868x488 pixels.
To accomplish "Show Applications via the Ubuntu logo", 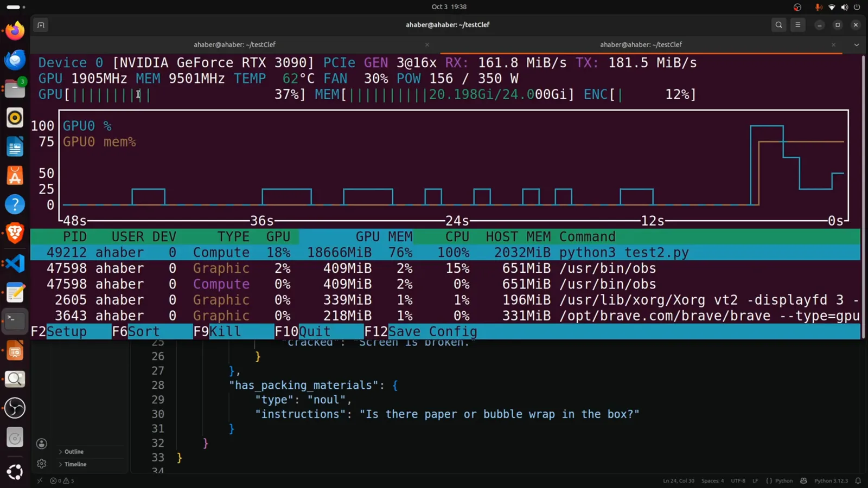I will coord(15,472).
